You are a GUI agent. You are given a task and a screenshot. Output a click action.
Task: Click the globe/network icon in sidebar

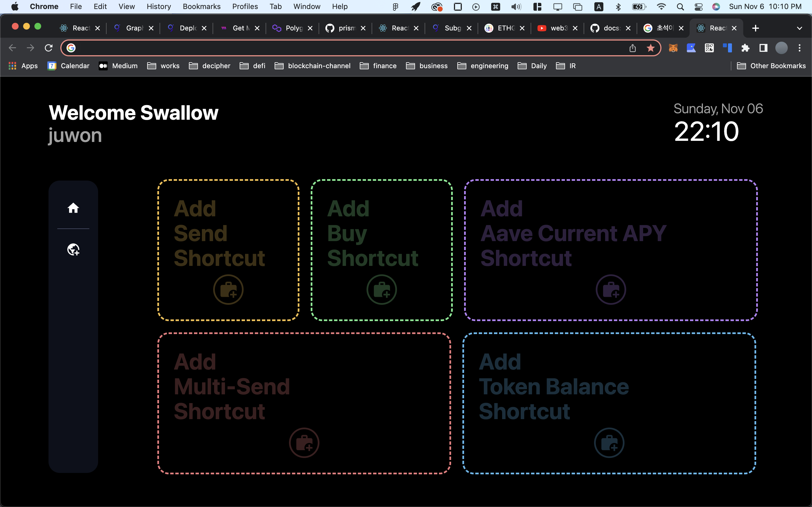pos(73,249)
